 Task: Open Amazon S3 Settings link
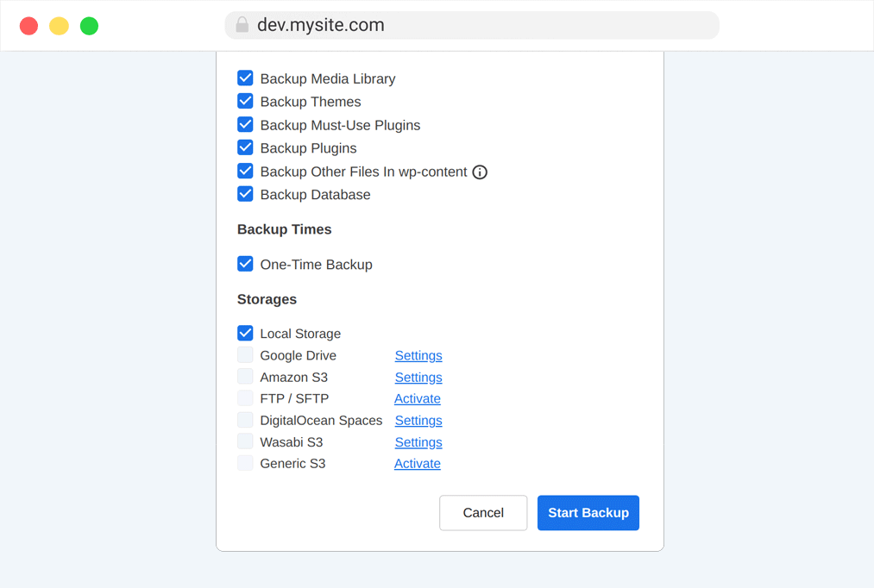tap(418, 377)
